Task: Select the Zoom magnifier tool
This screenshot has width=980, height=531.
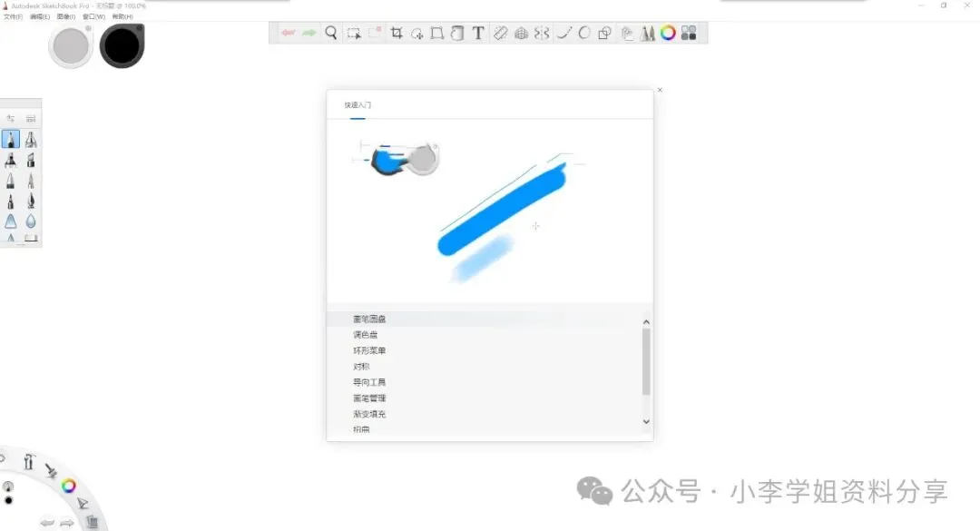Action: (x=331, y=34)
